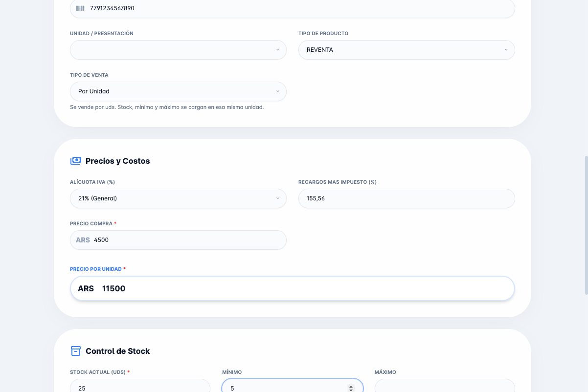Click the helper text 'Se vende por uds.'
This screenshot has width=588, height=392.
point(93,107)
